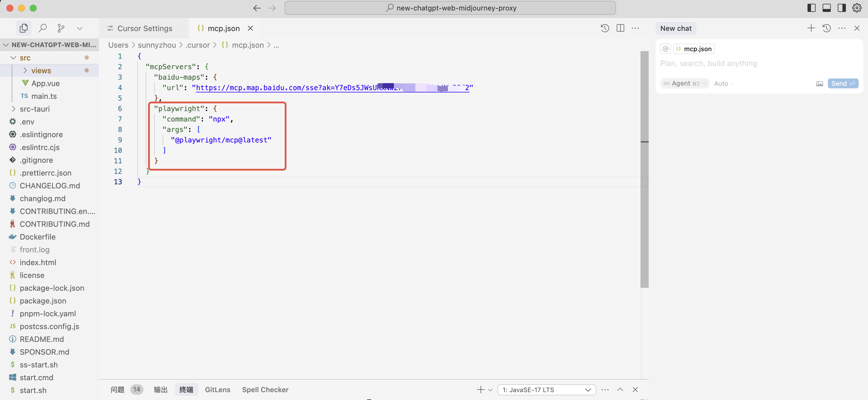
Task: Expand the src-tauri folder
Action: [34, 109]
